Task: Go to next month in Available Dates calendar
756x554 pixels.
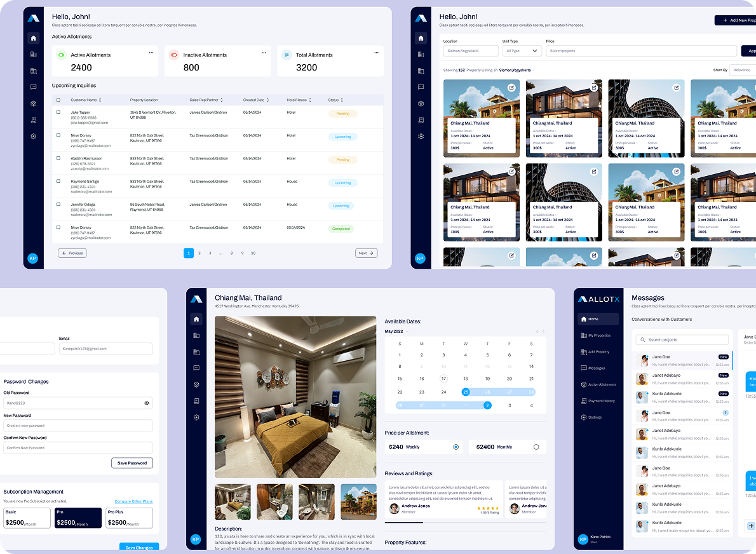Action: tap(543, 332)
